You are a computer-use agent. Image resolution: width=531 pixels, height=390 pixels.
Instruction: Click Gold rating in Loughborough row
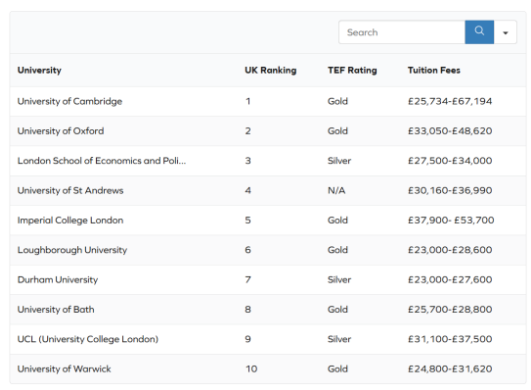click(338, 250)
